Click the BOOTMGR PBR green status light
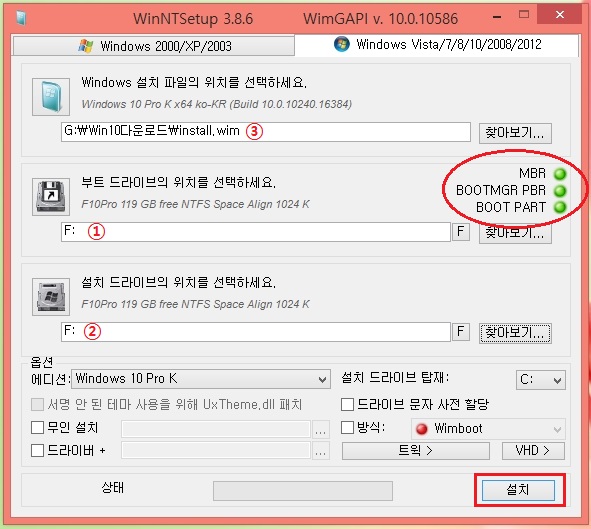 coord(560,191)
